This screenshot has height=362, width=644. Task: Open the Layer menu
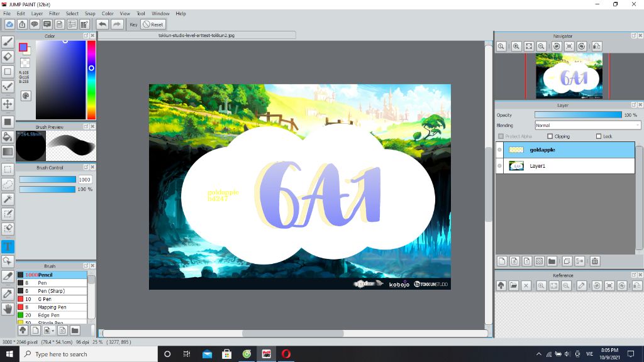point(37,14)
